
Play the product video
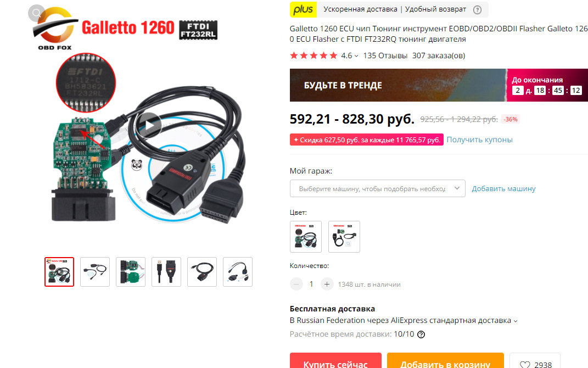148,125
